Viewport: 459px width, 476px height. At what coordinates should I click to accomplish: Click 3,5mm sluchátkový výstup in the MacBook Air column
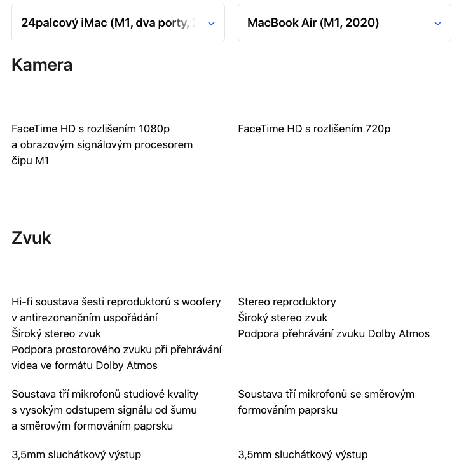coord(303,454)
